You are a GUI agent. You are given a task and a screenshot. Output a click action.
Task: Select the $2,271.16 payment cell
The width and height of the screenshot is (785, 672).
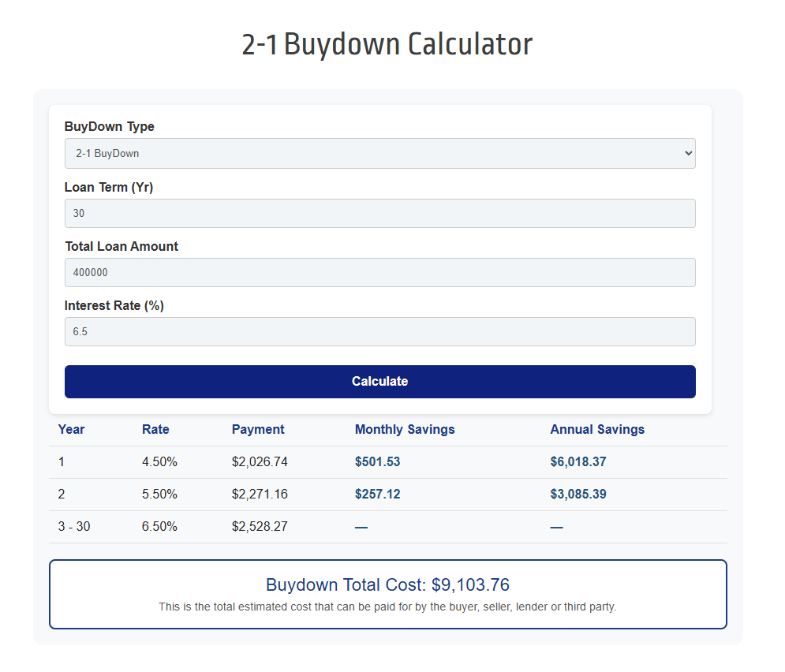(x=260, y=495)
